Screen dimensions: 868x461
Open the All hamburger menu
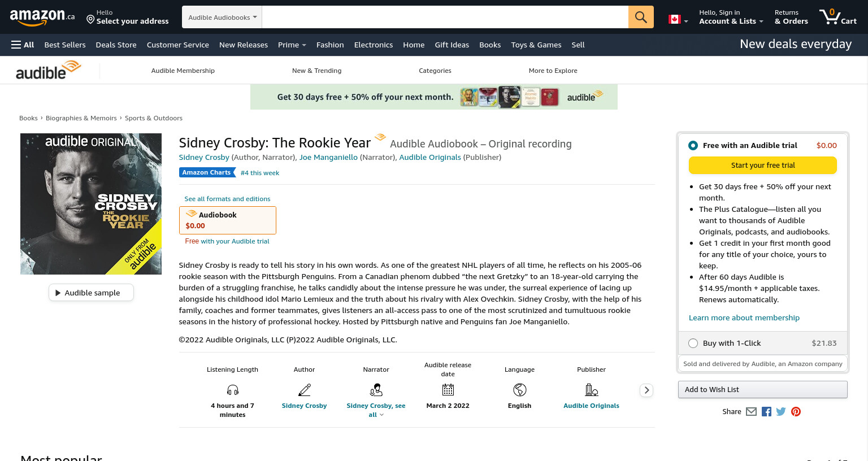click(x=23, y=45)
